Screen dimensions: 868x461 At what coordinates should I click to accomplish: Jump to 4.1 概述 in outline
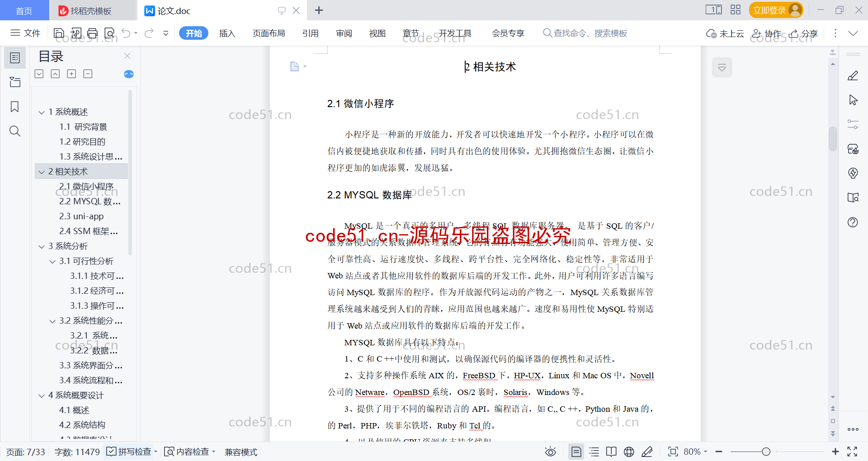[74, 410]
